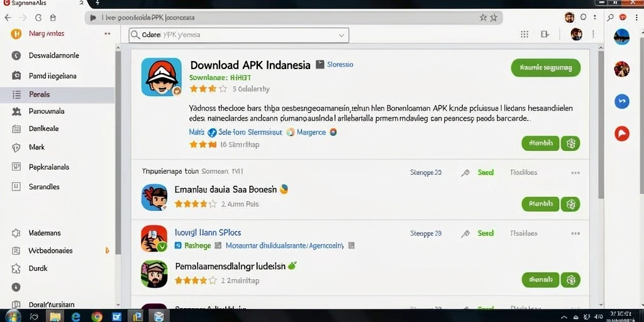Click the Marg Amtes account header
Viewport: 644px width, 322px height.
pos(47,34)
